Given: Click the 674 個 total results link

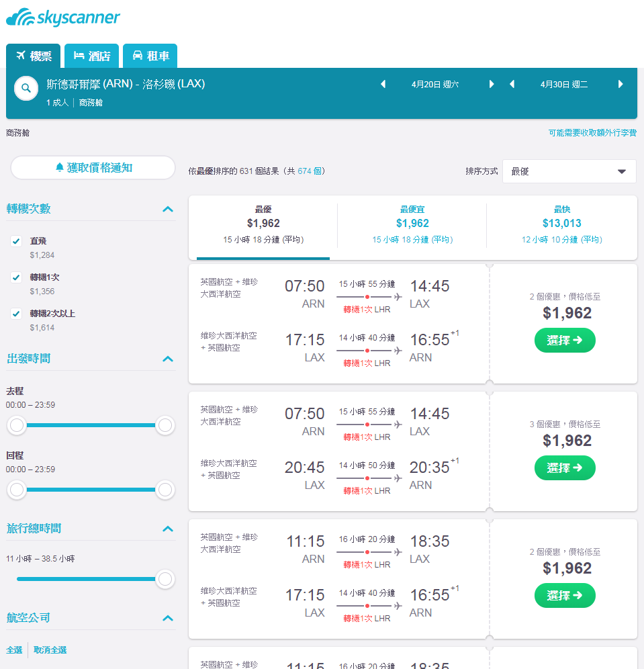Looking at the screenshot, I should point(309,171).
